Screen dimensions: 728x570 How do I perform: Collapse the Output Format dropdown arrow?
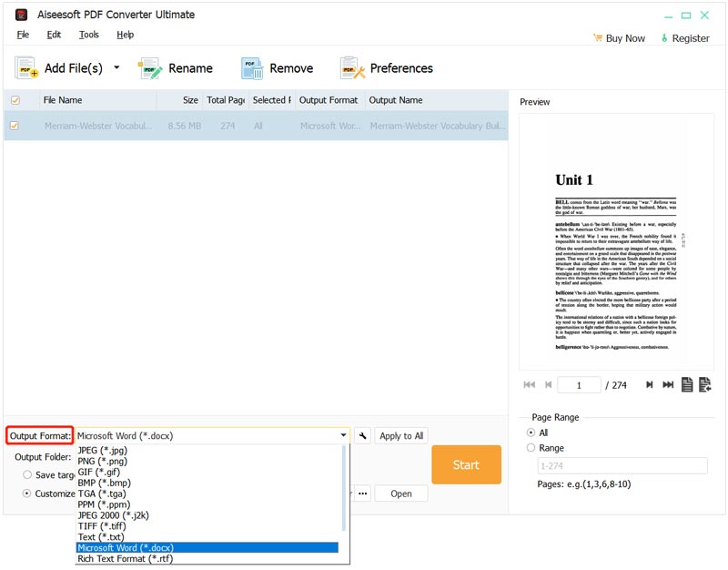[x=343, y=436]
